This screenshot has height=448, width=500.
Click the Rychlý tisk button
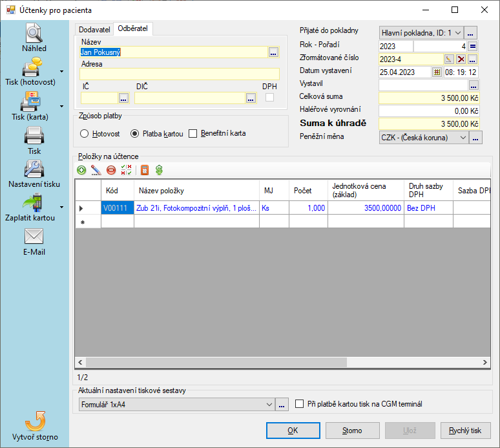pos(465,431)
